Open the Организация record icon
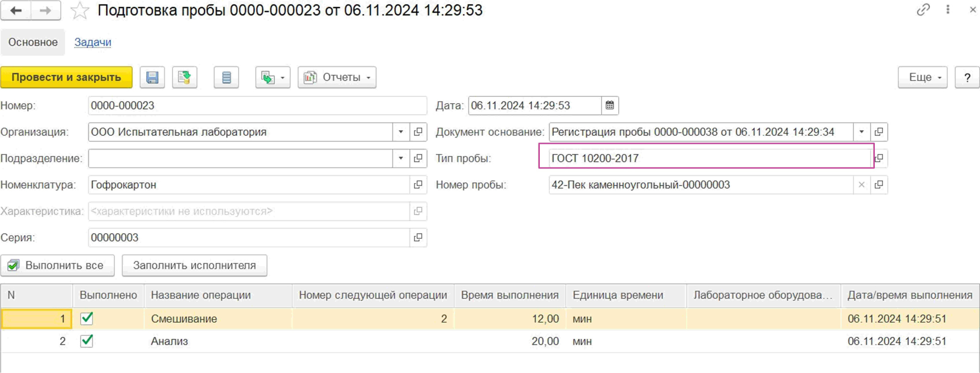 pos(418,132)
